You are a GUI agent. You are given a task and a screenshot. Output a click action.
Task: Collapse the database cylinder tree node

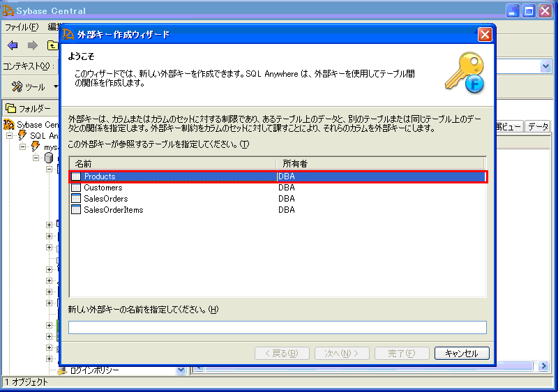tap(37, 158)
